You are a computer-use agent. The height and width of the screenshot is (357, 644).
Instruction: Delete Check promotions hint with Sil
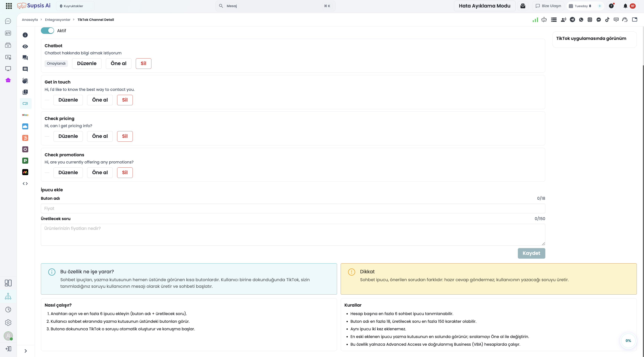[x=125, y=172]
